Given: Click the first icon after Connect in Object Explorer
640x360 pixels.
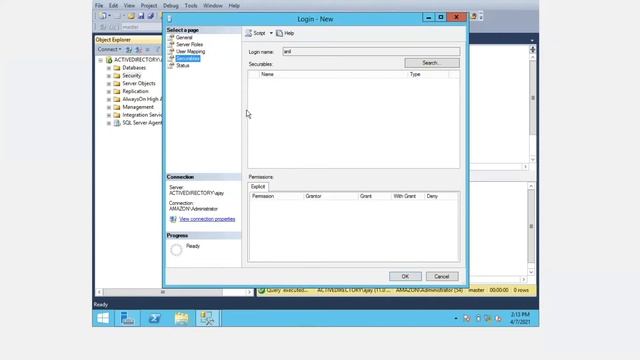Looking at the screenshot, I should (129, 49).
